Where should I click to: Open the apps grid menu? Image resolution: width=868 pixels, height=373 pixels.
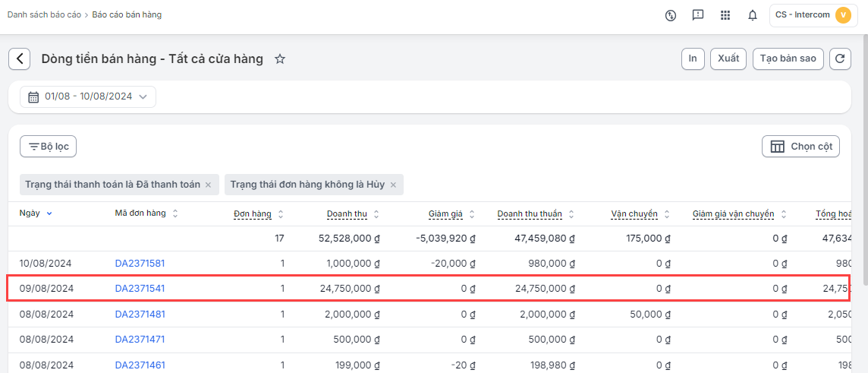point(725,15)
